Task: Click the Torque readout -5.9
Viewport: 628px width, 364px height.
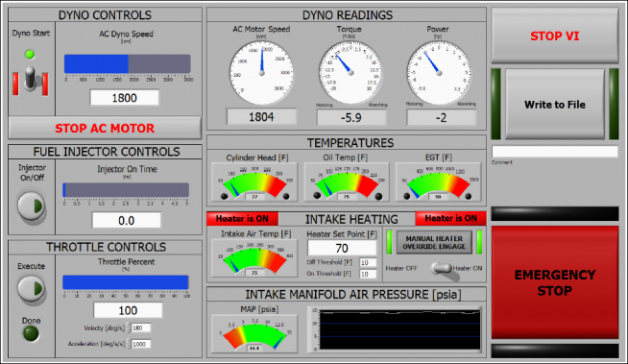Action: pyautogui.click(x=351, y=118)
